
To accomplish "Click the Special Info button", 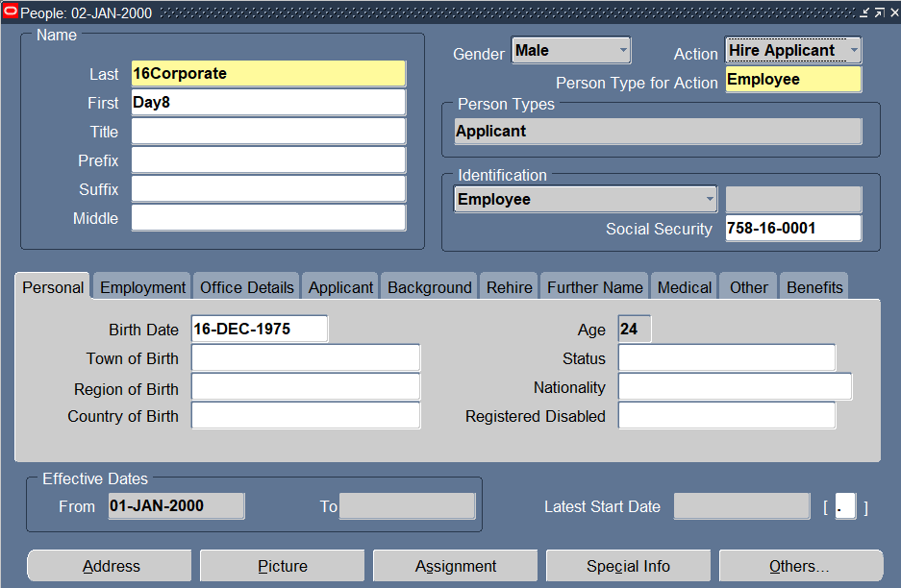I will [x=628, y=566].
